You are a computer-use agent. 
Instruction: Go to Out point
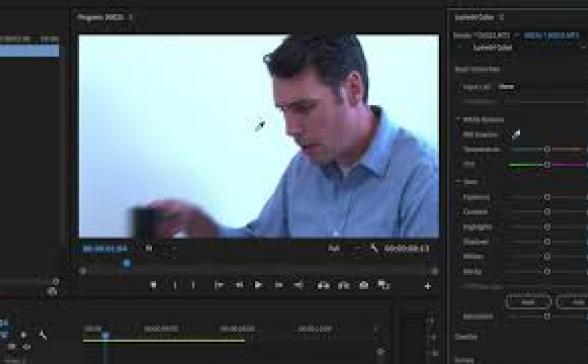(x=298, y=285)
